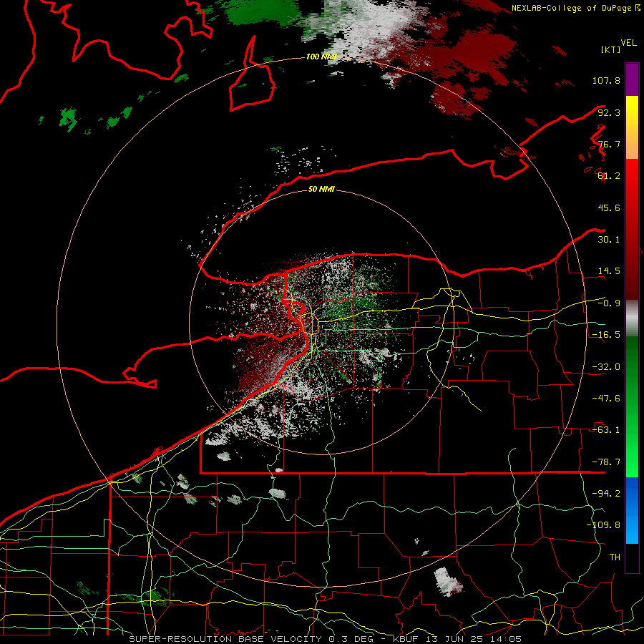Select the -16.5 velocity scale value
The width and height of the screenshot is (644, 644).
(x=606, y=335)
